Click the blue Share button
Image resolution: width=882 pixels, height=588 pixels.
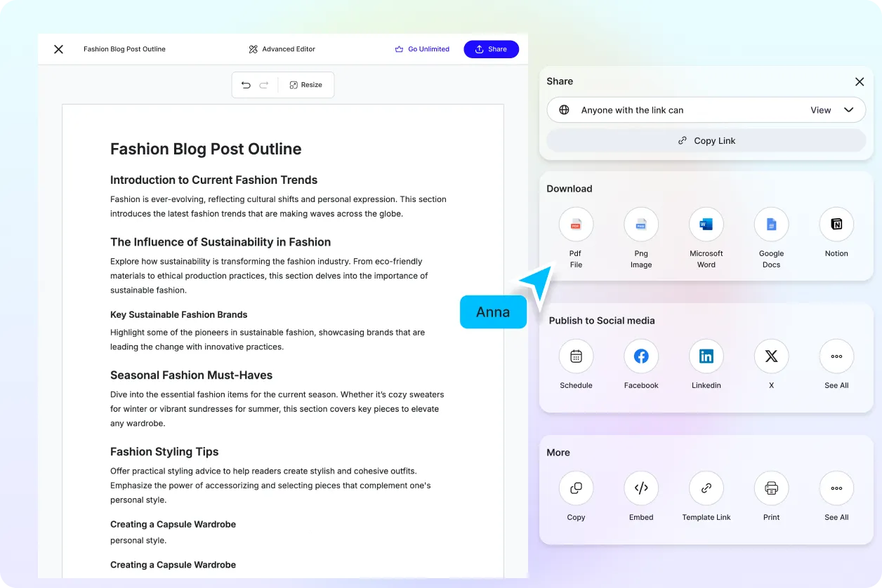[491, 49]
